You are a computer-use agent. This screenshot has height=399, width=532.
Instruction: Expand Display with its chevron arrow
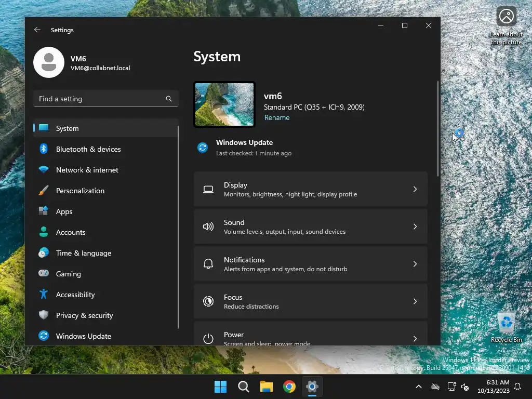pyautogui.click(x=415, y=189)
